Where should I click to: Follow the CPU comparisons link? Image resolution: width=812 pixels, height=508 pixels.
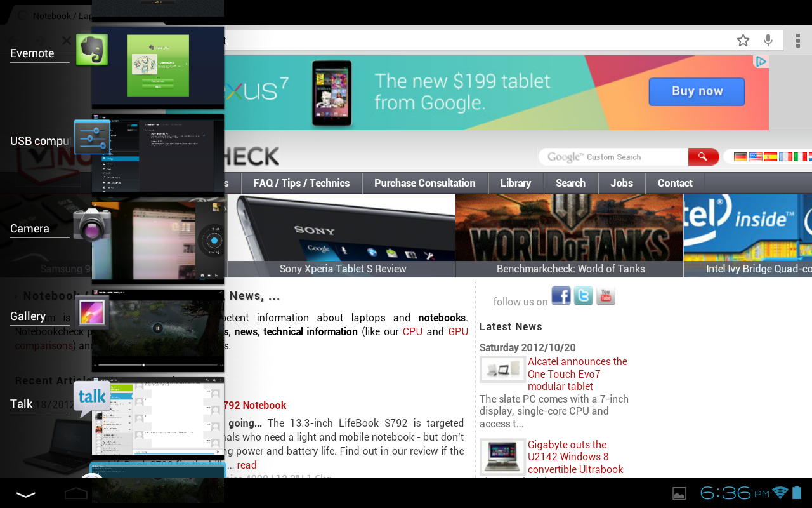[x=412, y=331]
